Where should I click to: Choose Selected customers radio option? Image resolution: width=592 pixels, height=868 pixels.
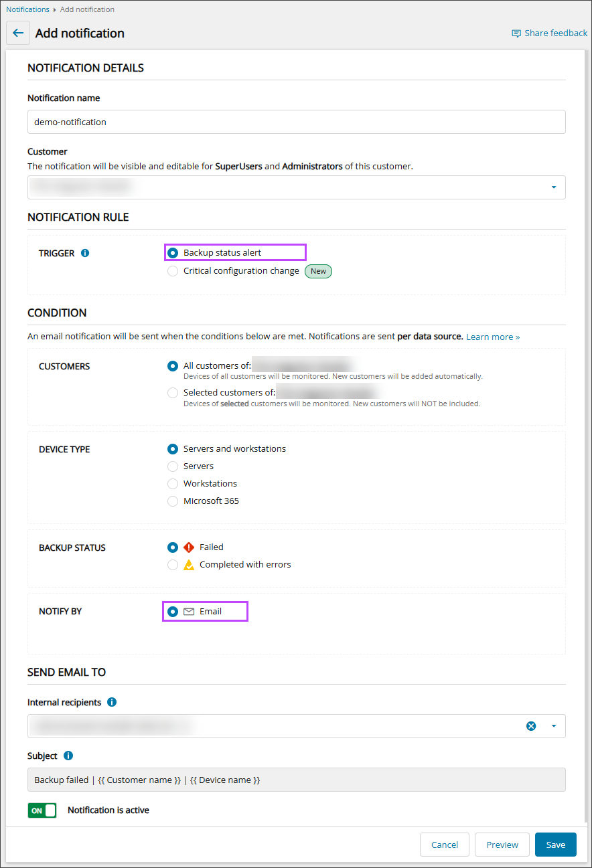(173, 393)
